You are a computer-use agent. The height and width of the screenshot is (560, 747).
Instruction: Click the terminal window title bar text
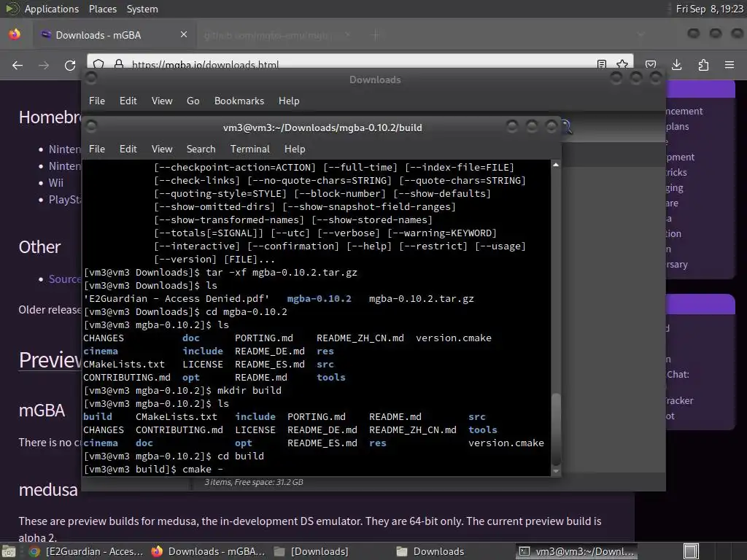point(322,128)
